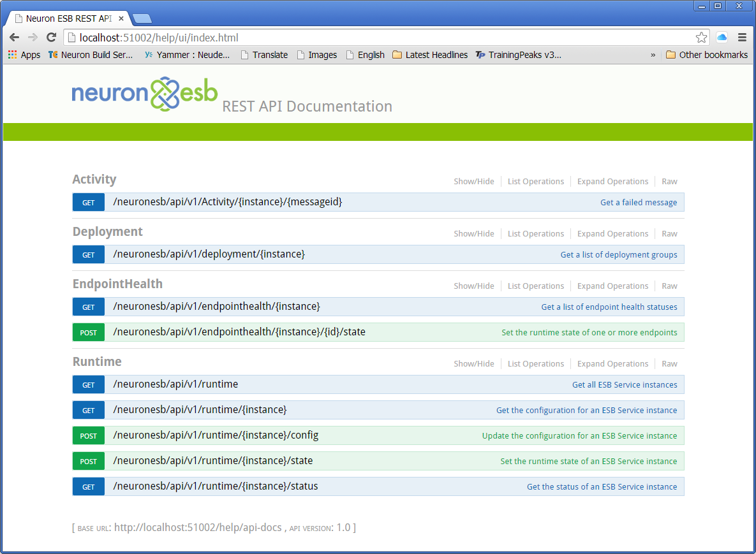Expand Operations in the EndpointHealth section
This screenshot has width=756, height=554.
pos(613,286)
